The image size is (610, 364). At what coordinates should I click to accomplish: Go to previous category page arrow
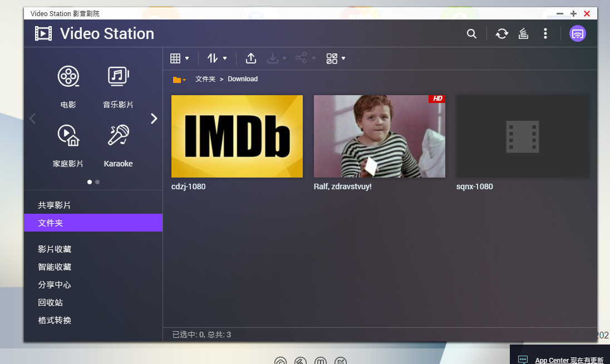click(33, 119)
